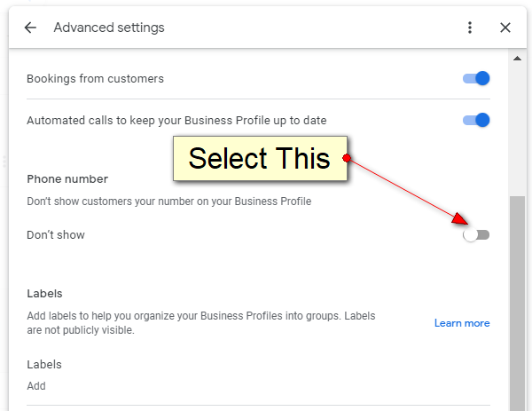Click the Add field under Labels
This screenshot has width=532, height=411.
[x=36, y=386]
